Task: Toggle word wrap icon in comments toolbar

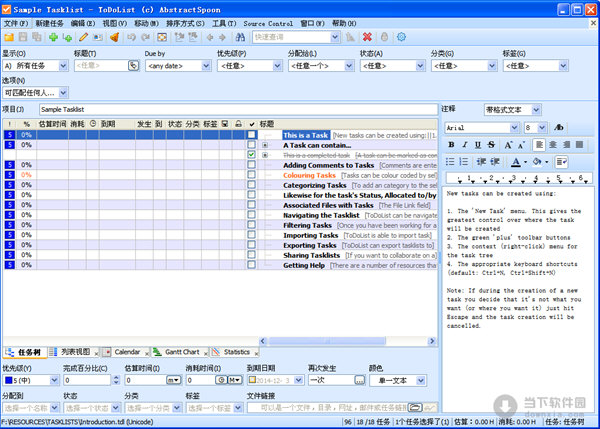Action: 561,162
